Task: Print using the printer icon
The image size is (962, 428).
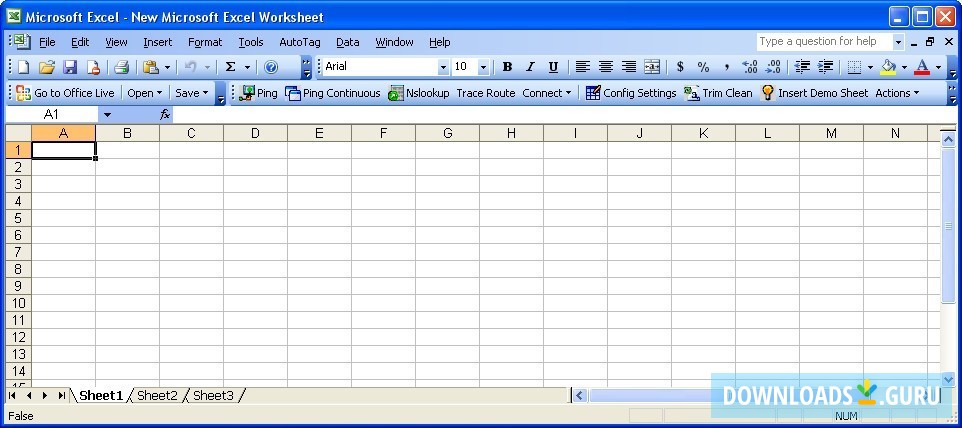Action: 121,67
